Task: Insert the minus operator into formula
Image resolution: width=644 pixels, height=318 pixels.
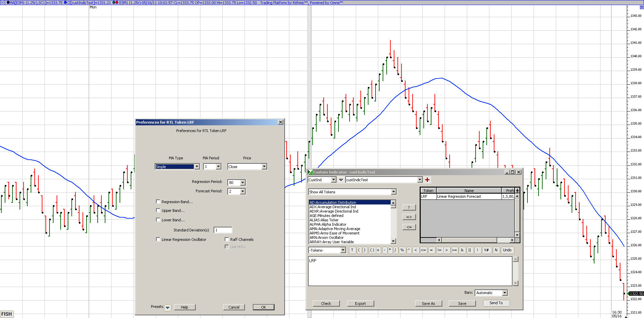Action: point(384,250)
